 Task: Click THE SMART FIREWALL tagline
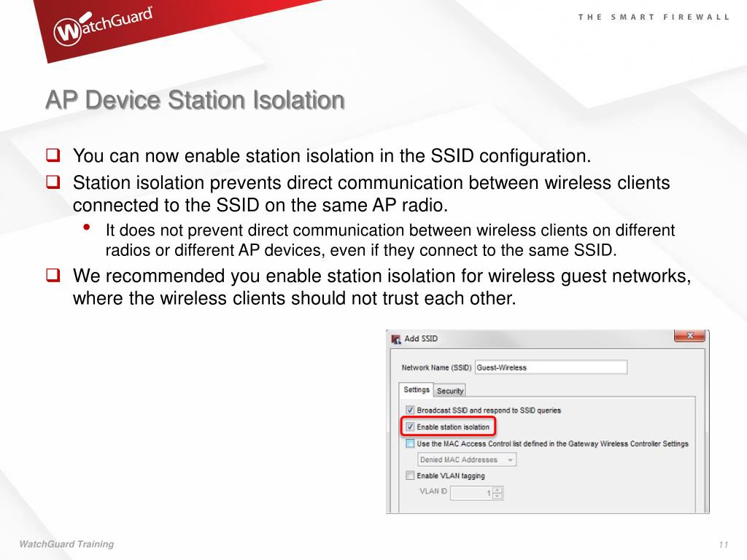pos(654,17)
